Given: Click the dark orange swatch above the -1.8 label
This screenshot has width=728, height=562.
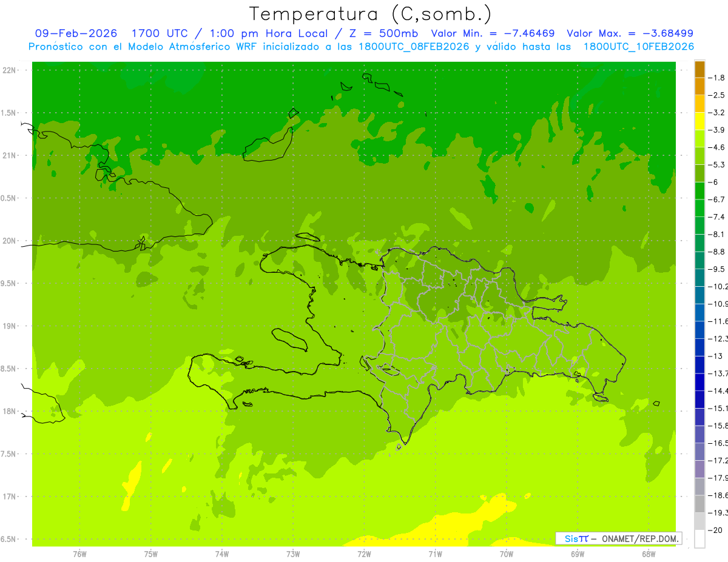Looking at the screenshot, I should click(699, 69).
